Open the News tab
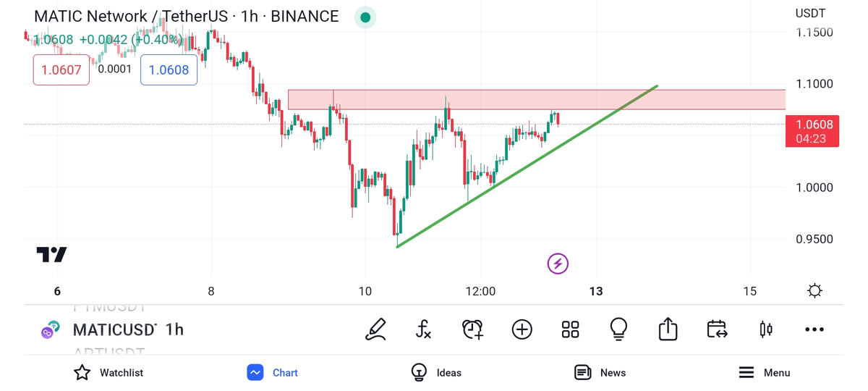Image resolution: width=868 pixels, height=391 pixels. (600, 372)
